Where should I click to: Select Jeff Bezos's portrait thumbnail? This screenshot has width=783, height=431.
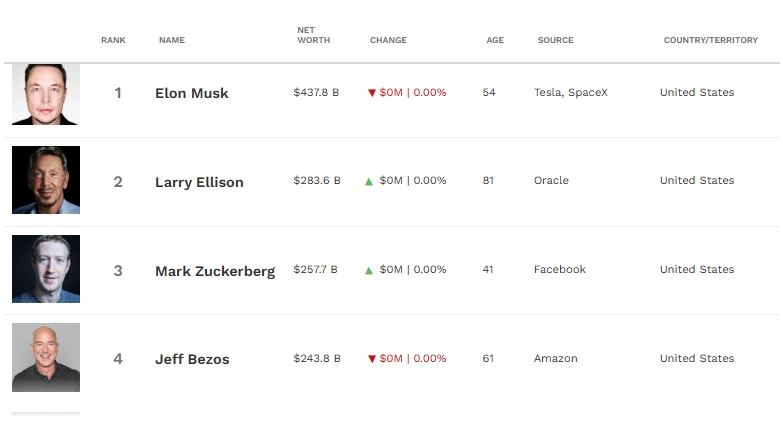(46, 358)
